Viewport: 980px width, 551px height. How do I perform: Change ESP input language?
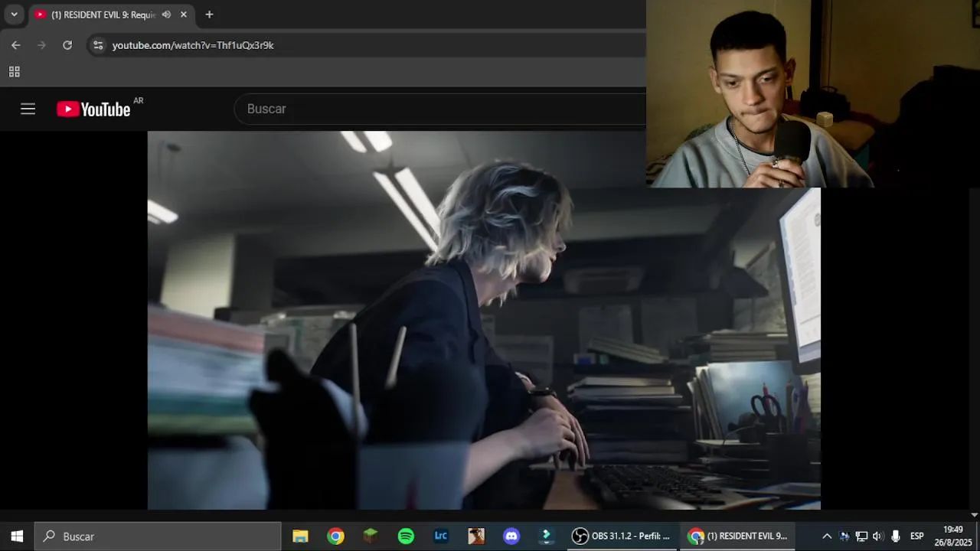click(x=916, y=536)
